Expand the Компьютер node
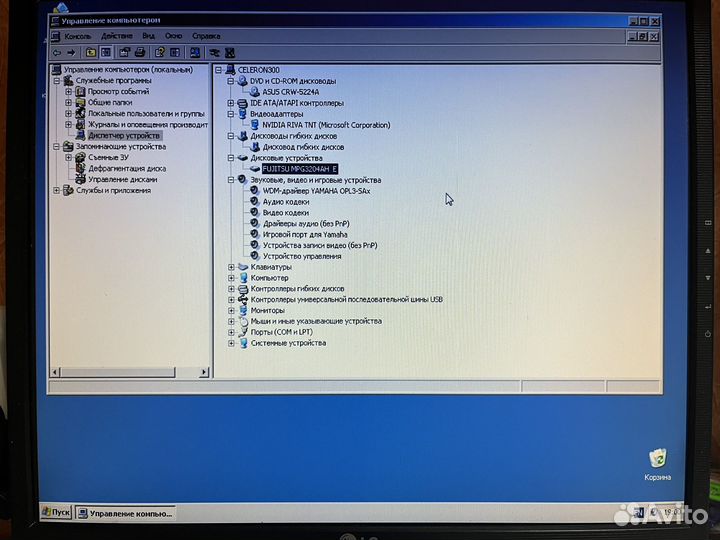The image size is (720, 540). pos(231,278)
